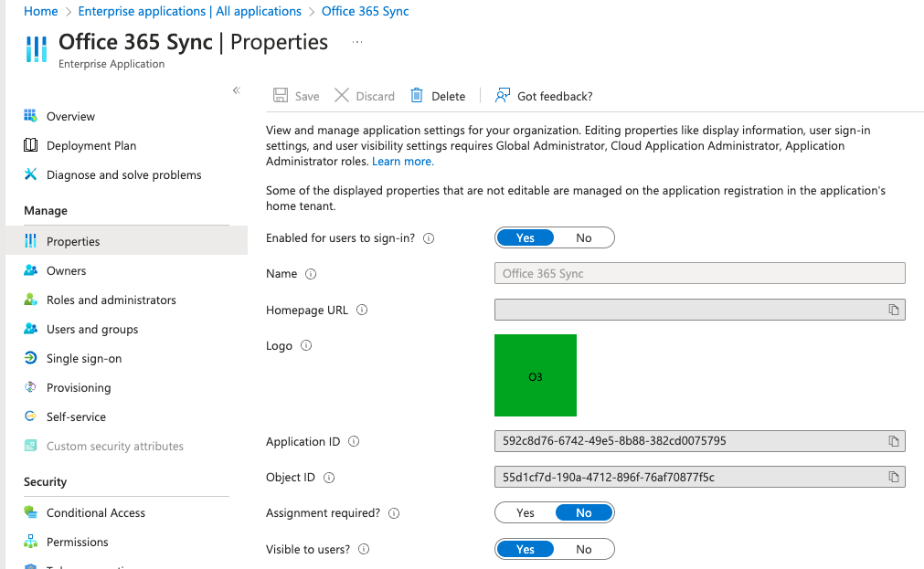Copy the Application ID with copy icon
Viewport: 924px width, 569px height.
[x=893, y=441]
